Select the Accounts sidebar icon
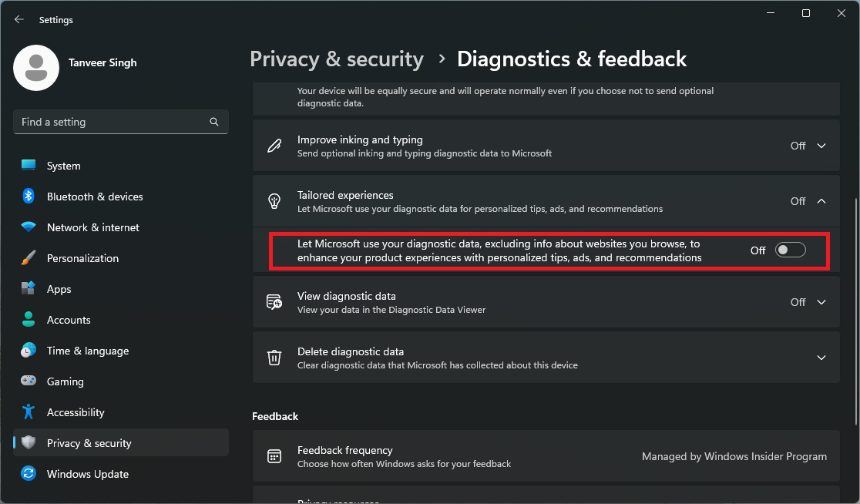860x504 pixels. point(28,319)
